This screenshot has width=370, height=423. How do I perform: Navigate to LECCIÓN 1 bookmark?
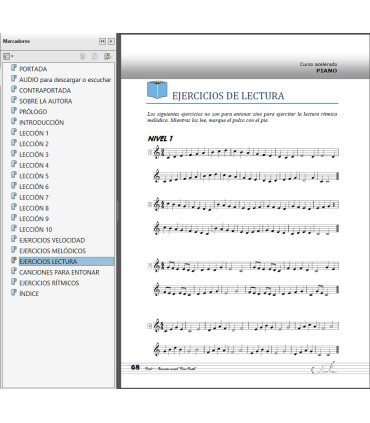click(34, 133)
